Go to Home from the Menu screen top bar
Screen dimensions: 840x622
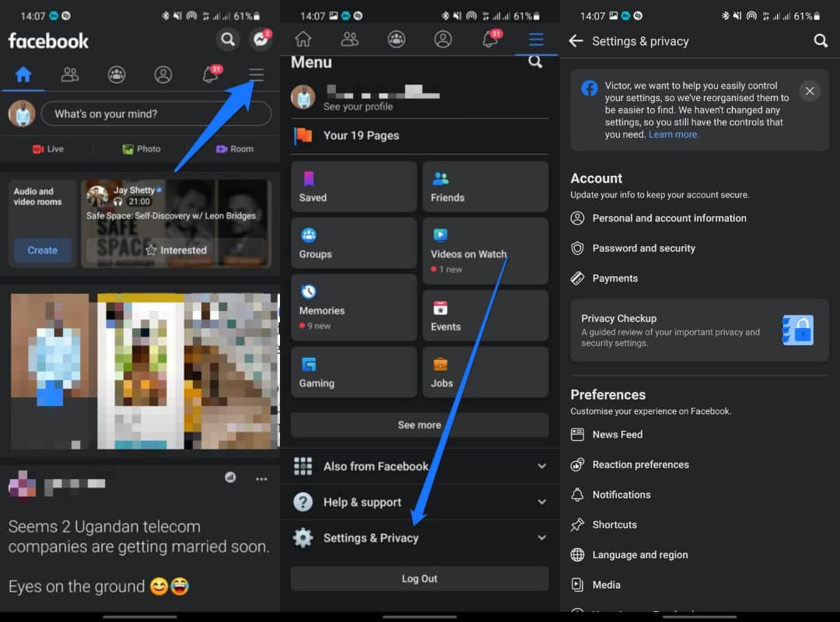click(x=303, y=39)
